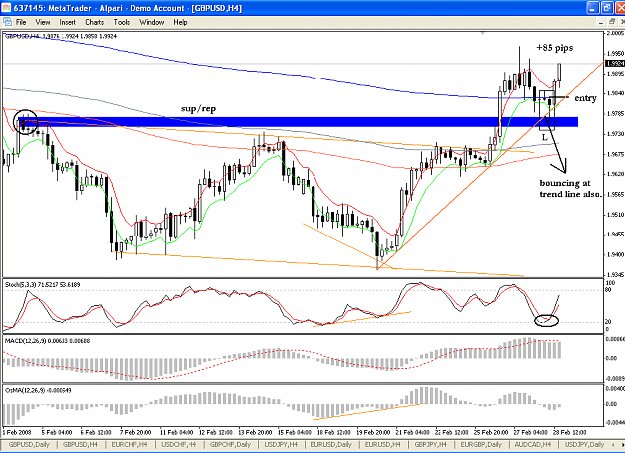Switch to the GBPUSD,H4 chart tab
Viewport: 625px width, 453px height.
pyautogui.click(x=81, y=444)
